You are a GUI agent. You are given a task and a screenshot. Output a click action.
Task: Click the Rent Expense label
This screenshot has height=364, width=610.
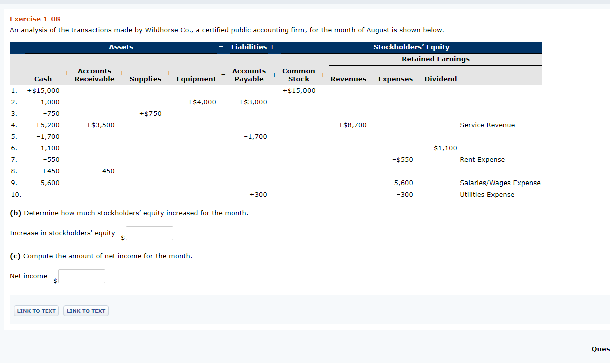[482, 160]
